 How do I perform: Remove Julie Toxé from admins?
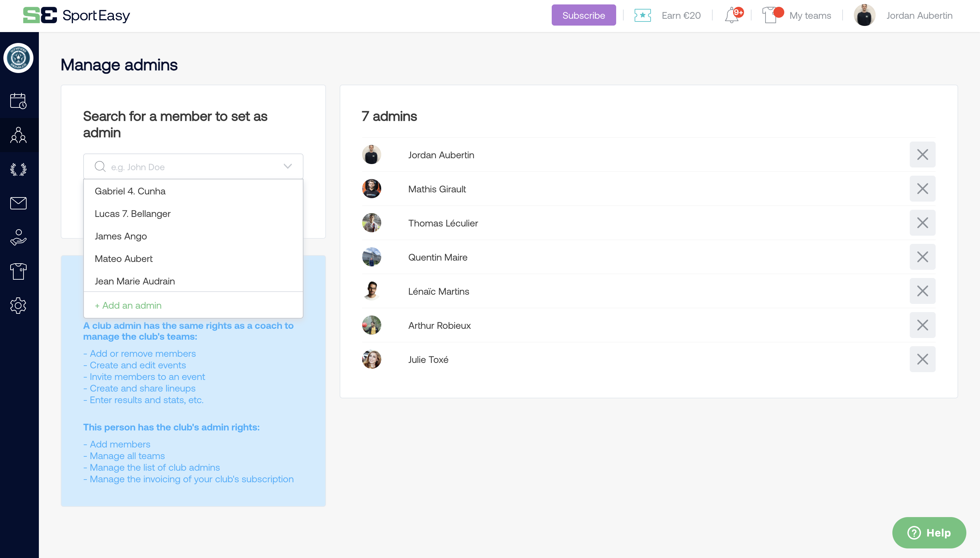tap(922, 359)
